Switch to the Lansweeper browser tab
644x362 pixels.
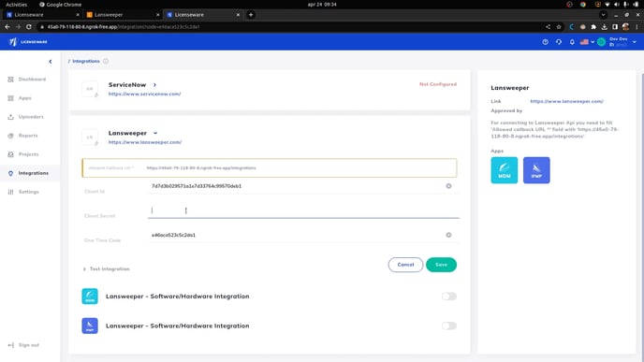[x=123, y=15]
